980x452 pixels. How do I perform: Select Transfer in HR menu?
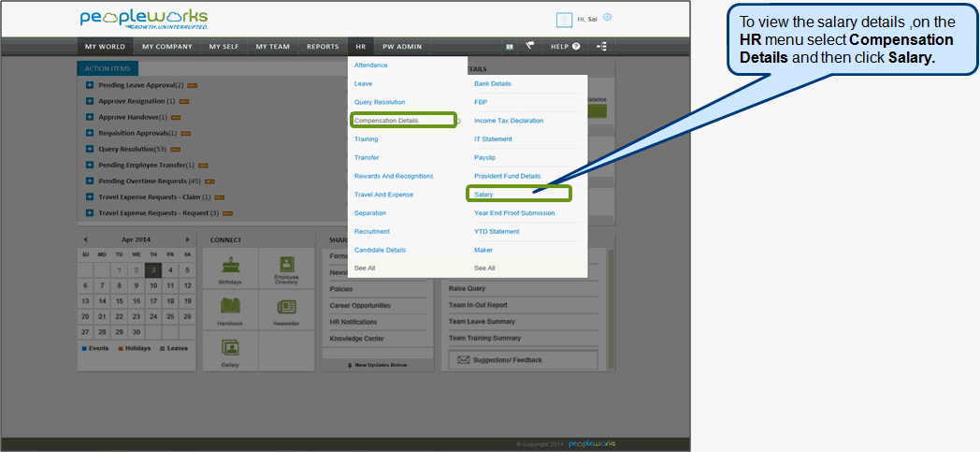click(x=367, y=157)
